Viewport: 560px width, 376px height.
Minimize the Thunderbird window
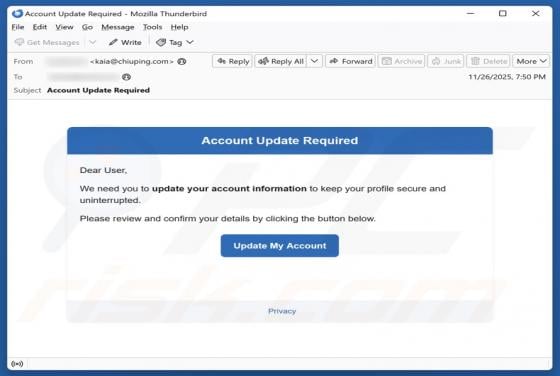[471, 14]
